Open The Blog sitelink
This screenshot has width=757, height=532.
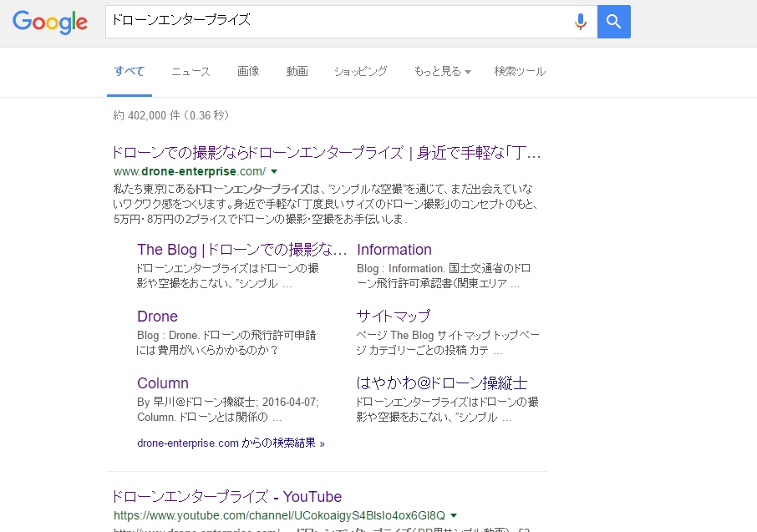tap(241, 250)
